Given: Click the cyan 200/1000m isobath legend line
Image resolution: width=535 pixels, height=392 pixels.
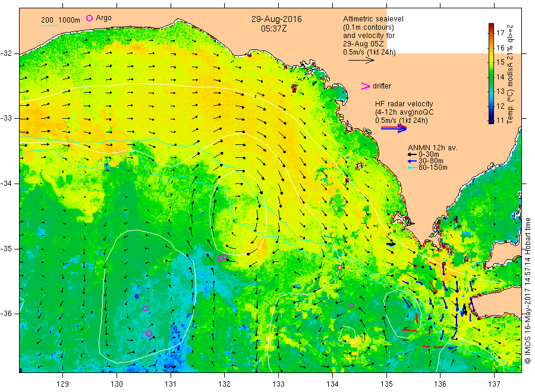Looking at the screenshot, I should 50,26.
